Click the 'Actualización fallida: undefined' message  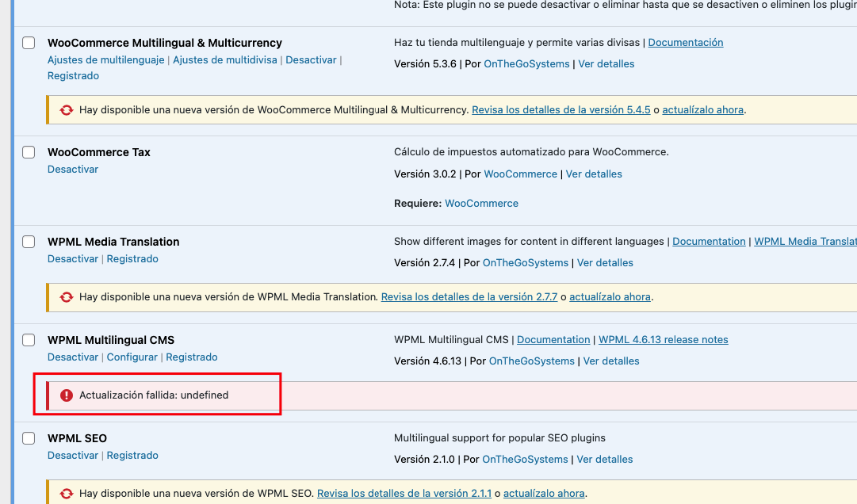pos(154,395)
